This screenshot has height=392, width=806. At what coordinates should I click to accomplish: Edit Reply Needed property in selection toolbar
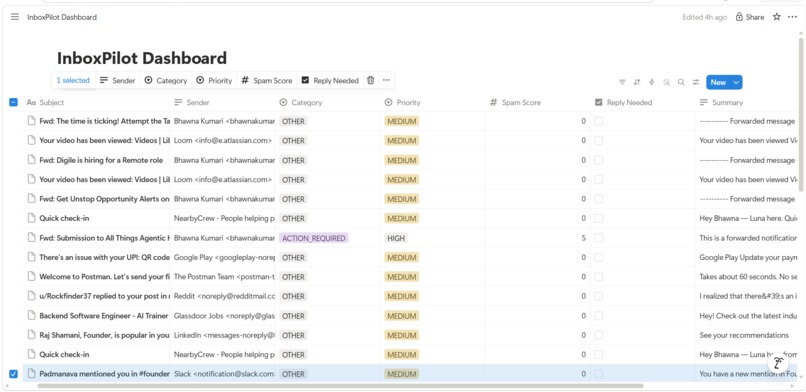pyautogui.click(x=330, y=80)
